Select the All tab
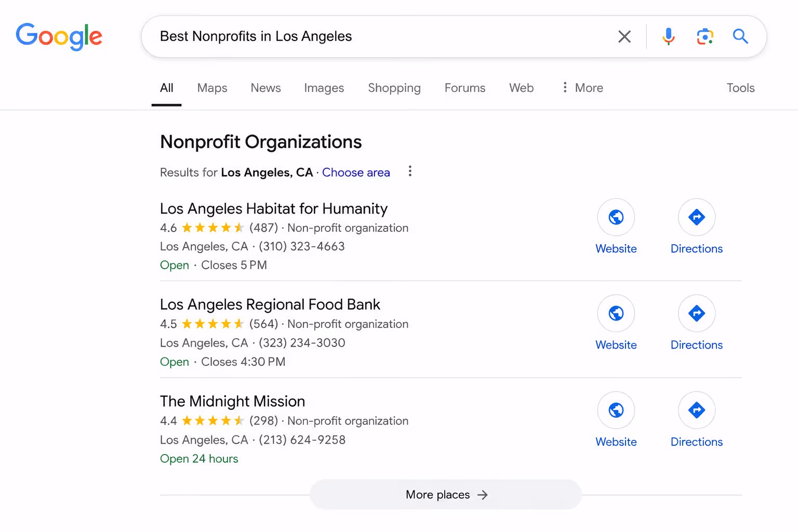Screen dimensions: 798x532 point(167,88)
